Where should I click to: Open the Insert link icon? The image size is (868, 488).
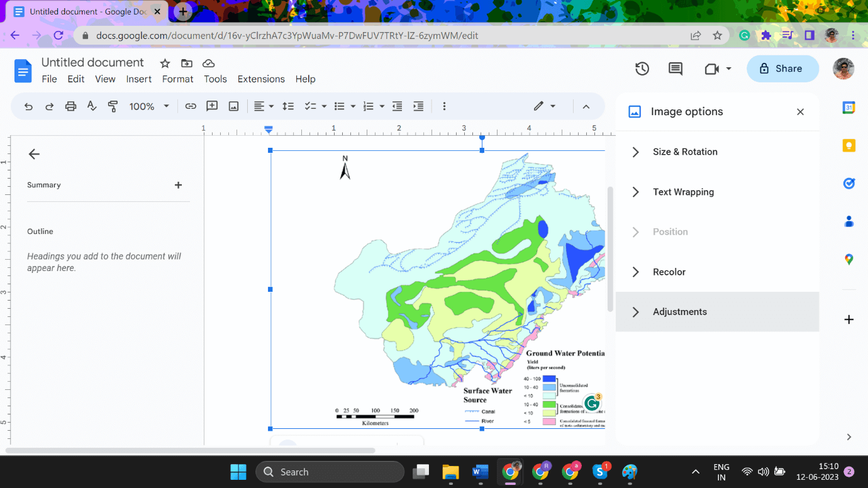click(x=191, y=106)
